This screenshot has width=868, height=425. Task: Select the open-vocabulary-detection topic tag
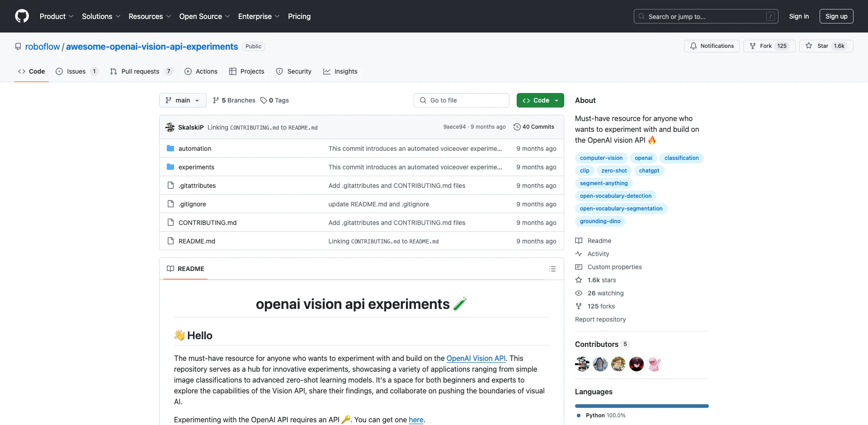[615, 196]
